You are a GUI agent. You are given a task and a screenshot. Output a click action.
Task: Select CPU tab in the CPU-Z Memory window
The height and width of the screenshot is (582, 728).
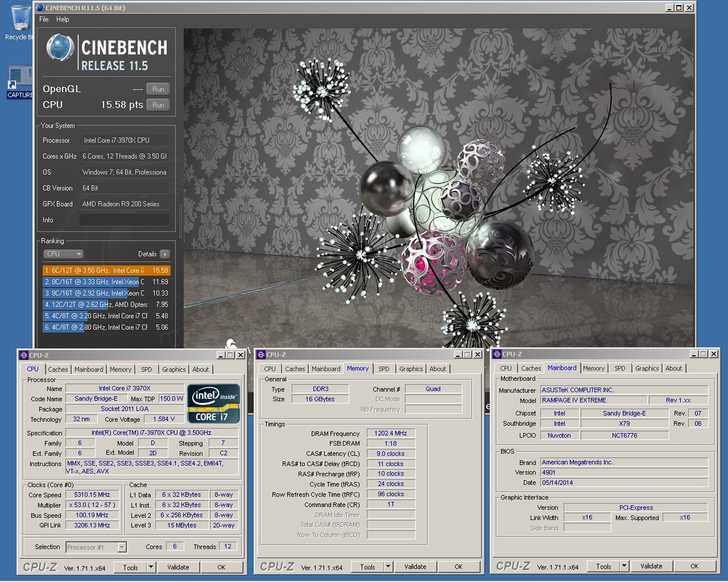click(x=270, y=369)
